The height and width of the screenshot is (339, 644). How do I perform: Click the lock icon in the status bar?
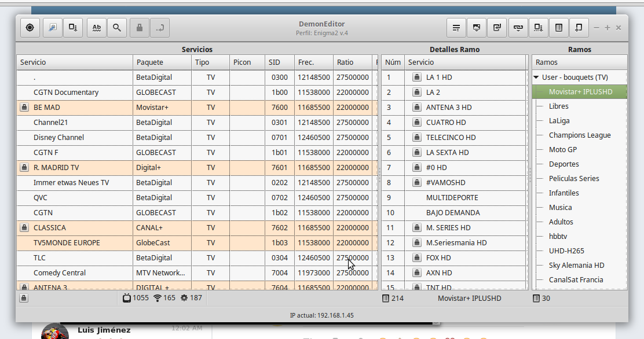[x=24, y=299]
